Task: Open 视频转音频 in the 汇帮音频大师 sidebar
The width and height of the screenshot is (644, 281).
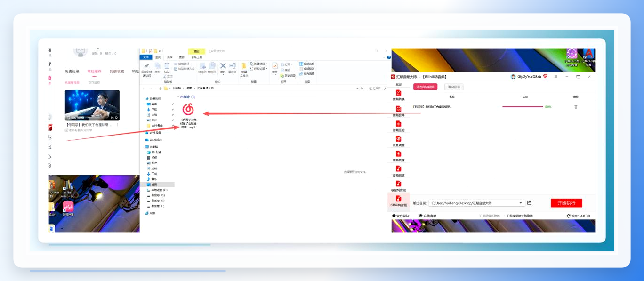Action: pyautogui.click(x=399, y=185)
